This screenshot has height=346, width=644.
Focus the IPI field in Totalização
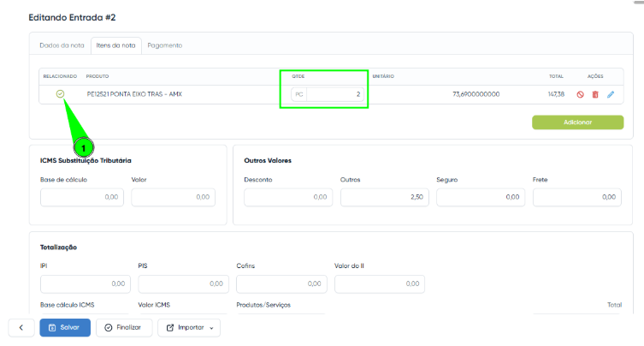84,283
